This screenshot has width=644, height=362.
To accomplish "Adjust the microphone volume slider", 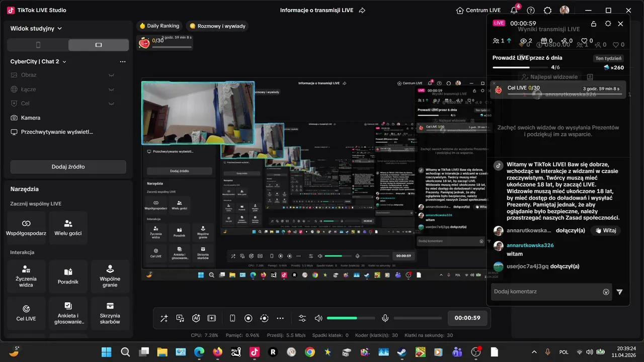I will (x=418, y=318).
